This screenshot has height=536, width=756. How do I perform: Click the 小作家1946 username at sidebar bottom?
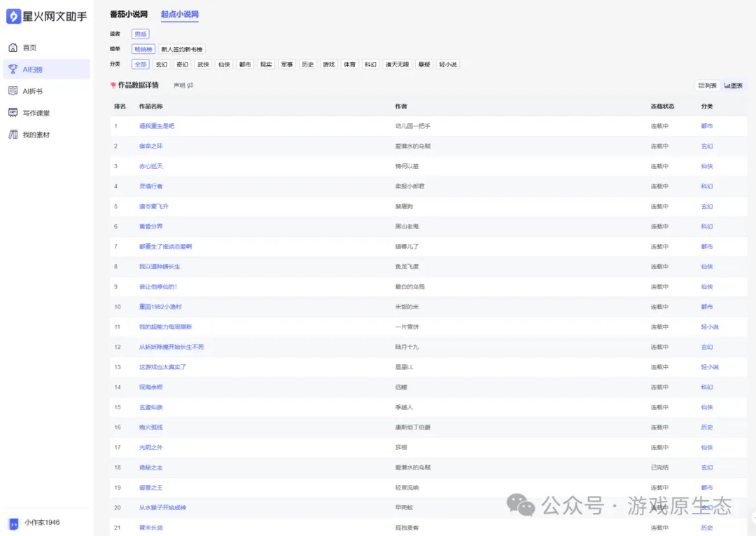tap(43, 523)
